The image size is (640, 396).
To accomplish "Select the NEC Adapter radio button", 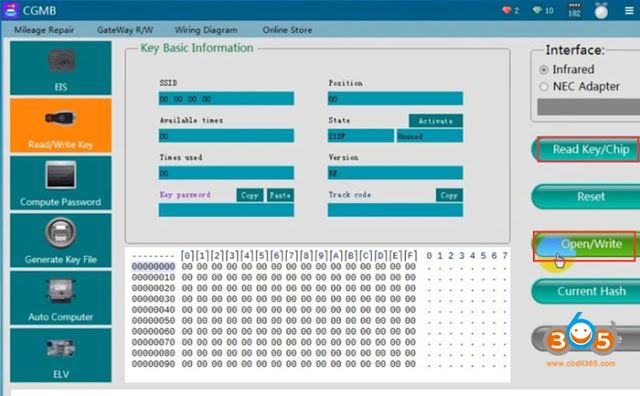I will click(544, 87).
